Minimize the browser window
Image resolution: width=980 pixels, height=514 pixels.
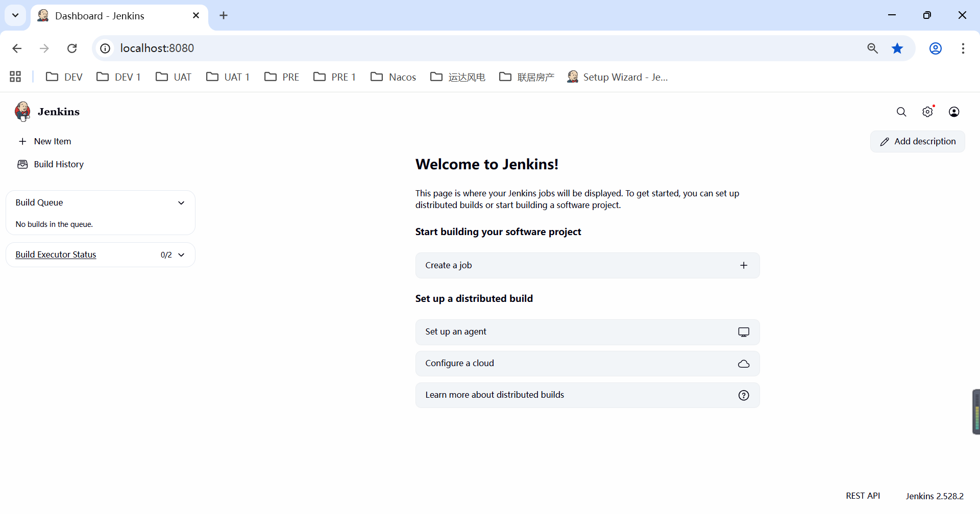(892, 15)
